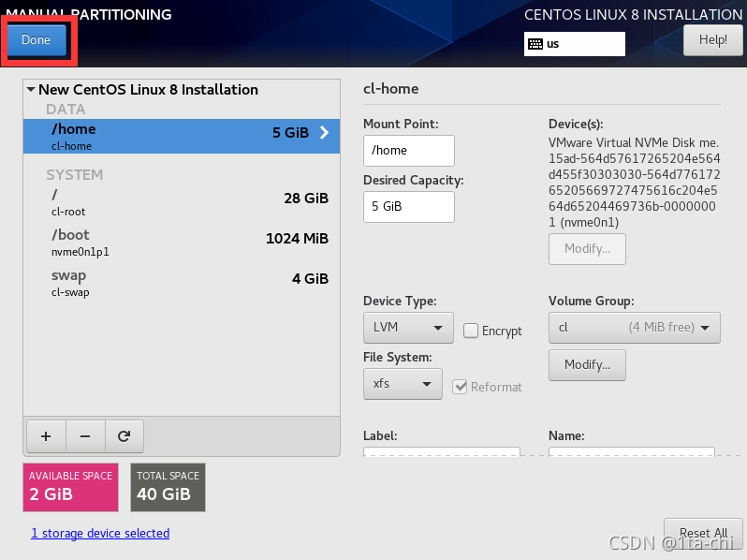Click the 1024 MiB size value
Screen dimensions: 747x560
pyautogui.click(x=297, y=238)
